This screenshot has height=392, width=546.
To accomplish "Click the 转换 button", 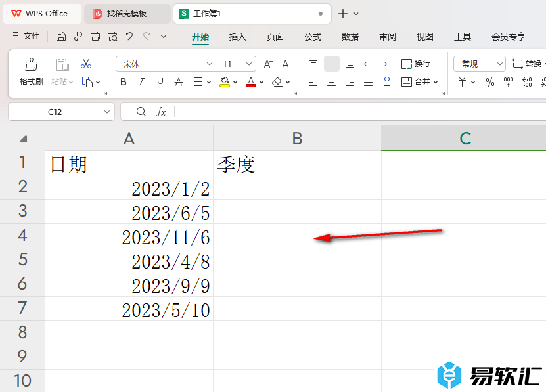I will coord(527,64).
